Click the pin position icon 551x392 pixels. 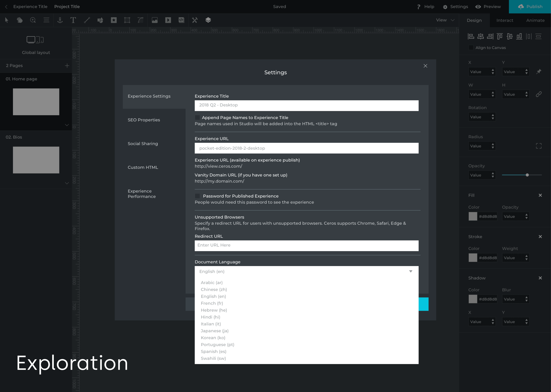pos(539,72)
